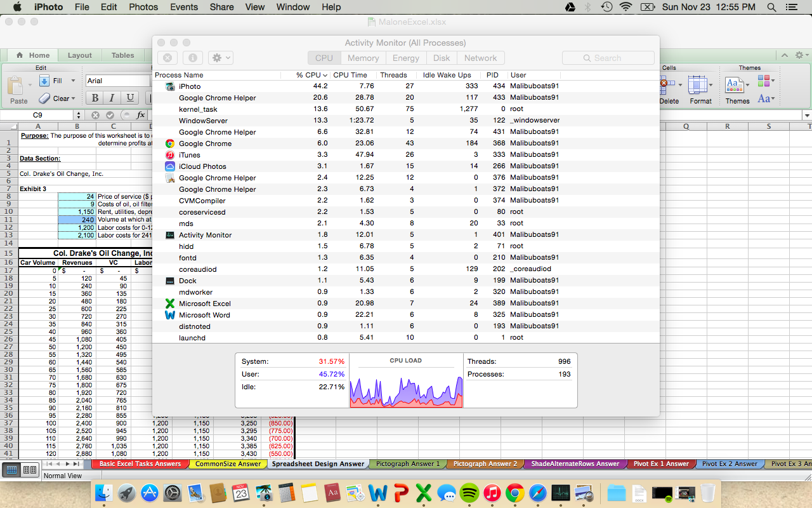
Task: Open the fx Formula Builder button
Action: click(140, 115)
